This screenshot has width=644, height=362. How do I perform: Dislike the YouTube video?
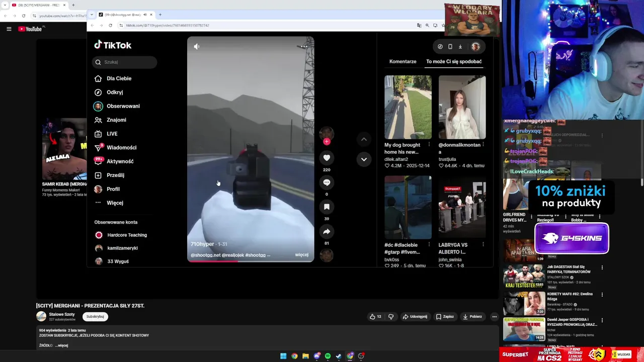click(391, 317)
